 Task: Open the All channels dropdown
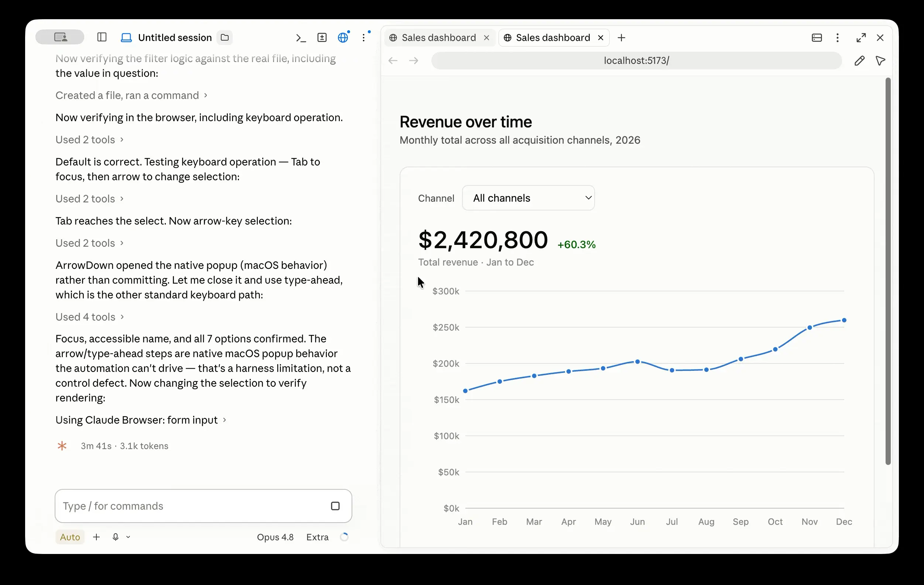(x=528, y=198)
